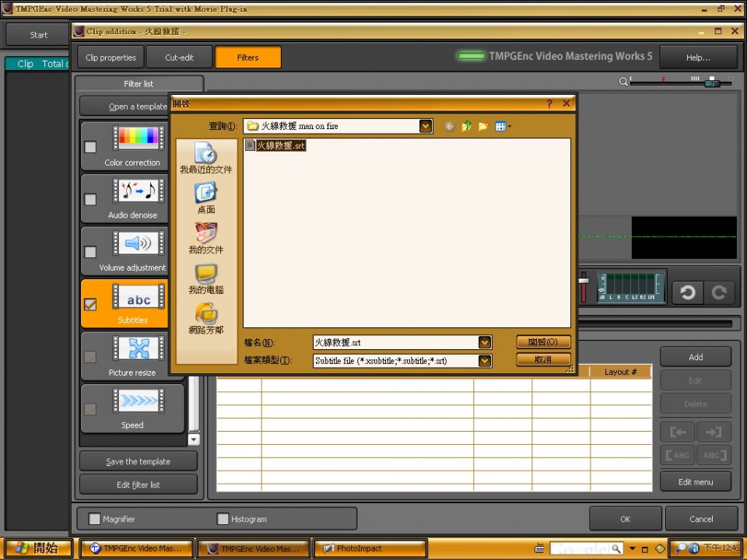Click the create new folder icon
Image resolution: width=747 pixels, height=560 pixels.
click(483, 126)
